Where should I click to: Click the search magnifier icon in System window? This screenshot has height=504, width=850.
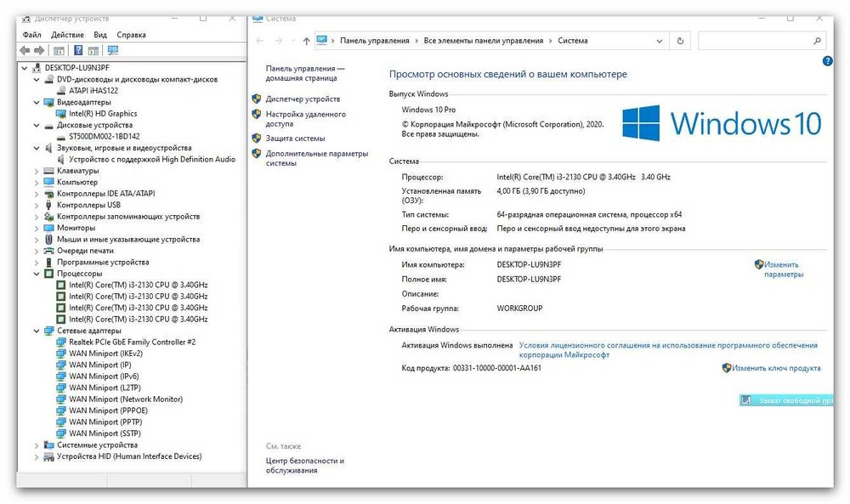(818, 41)
